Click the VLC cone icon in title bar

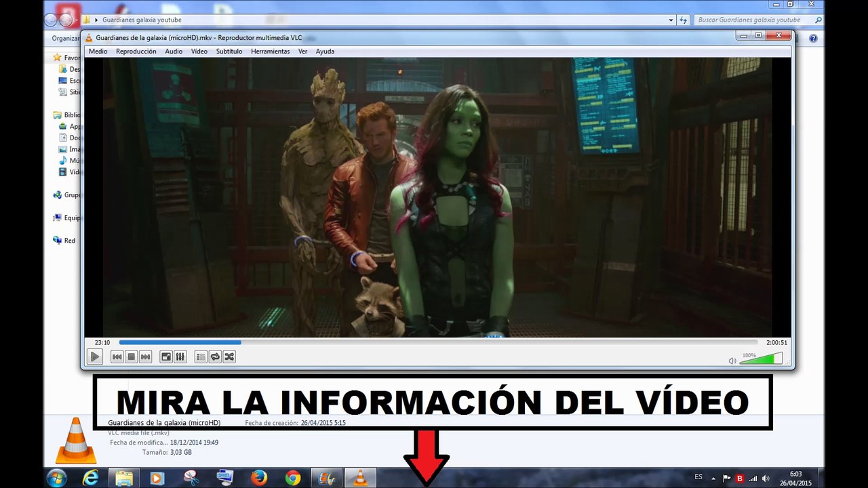point(89,37)
